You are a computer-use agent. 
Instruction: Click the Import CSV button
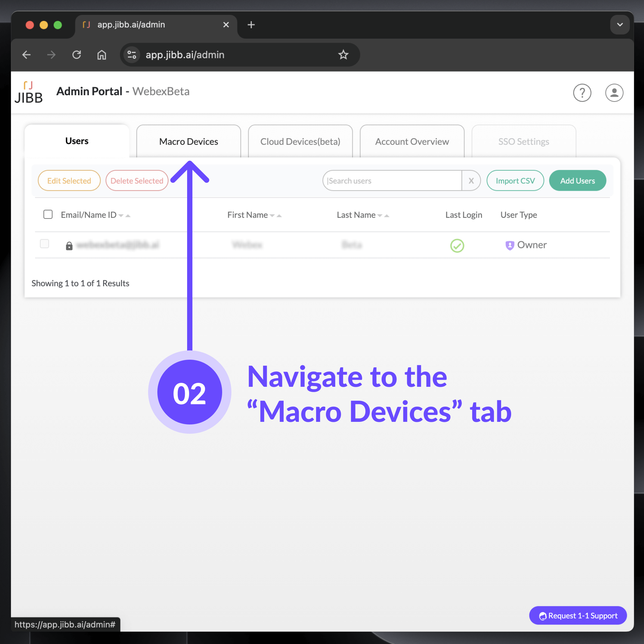coord(515,181)
